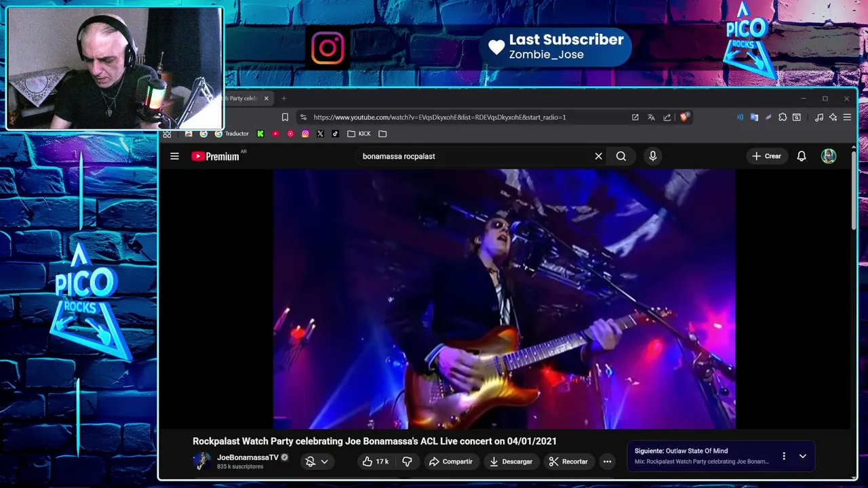Open the YouTube bookmark icon

coord(275,134)
